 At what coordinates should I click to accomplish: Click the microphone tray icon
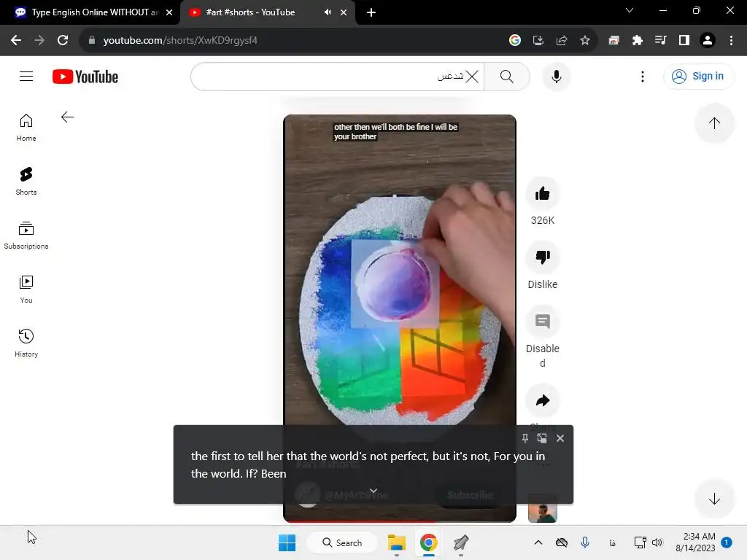(585, 542)
